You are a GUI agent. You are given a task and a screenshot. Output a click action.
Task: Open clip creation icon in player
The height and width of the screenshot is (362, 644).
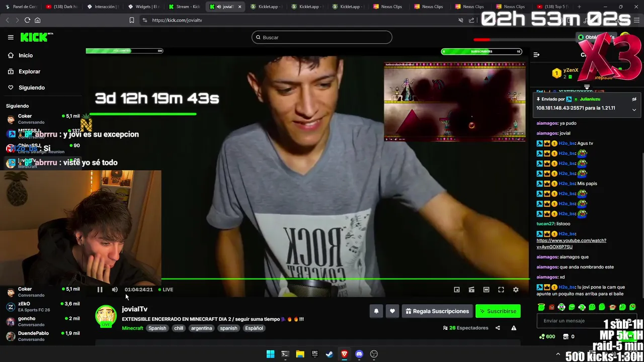[x=471, y=290]
